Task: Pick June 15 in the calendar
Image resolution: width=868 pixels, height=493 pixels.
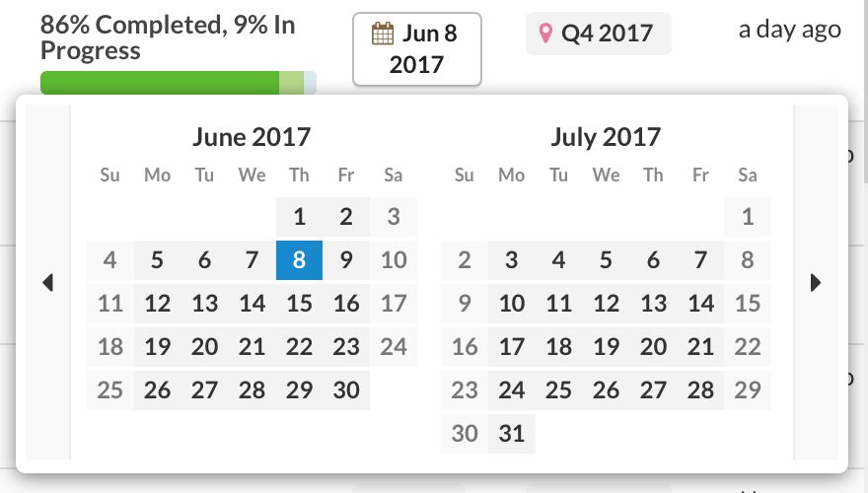Action: 299,304
